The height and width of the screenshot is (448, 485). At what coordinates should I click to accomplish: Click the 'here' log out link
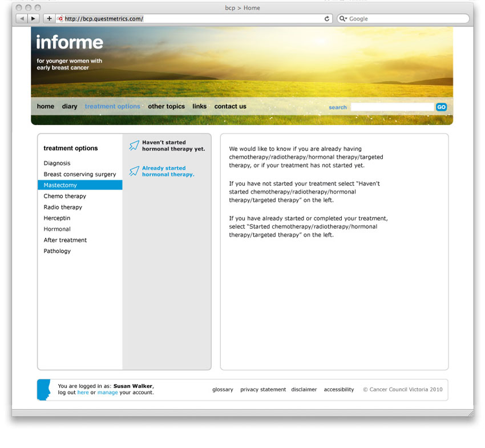point(83,392)
